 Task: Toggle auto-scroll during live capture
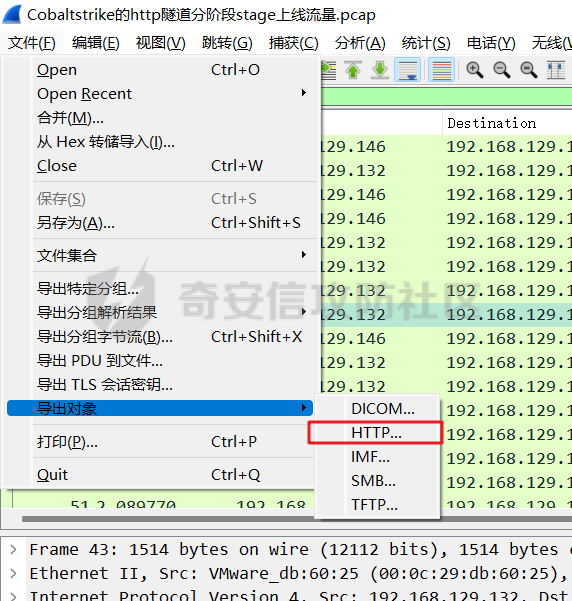[x=407, y=70]
